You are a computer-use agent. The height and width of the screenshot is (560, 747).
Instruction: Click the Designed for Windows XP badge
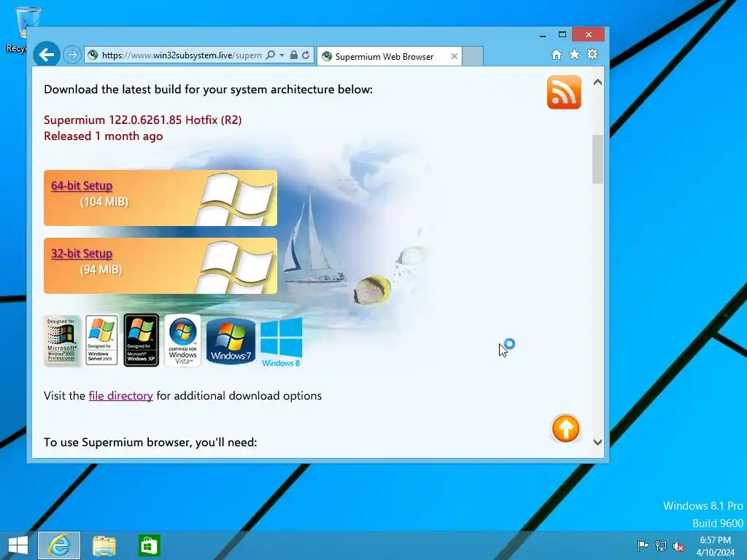coord(141,340)
